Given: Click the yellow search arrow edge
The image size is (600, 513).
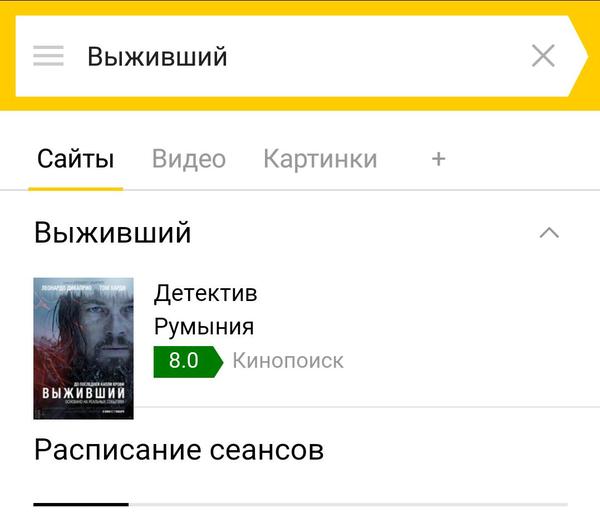Looking at the screenshot, I should coord(581,56).
